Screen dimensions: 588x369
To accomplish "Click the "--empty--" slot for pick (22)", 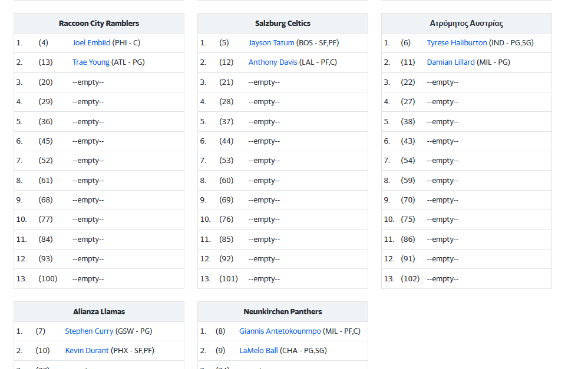I will (442, 82).
